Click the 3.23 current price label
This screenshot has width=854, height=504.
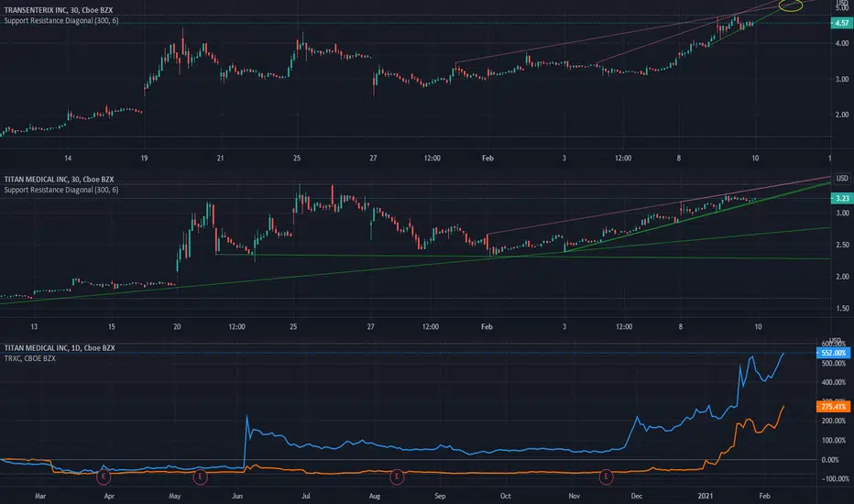[x=841, y=198]
